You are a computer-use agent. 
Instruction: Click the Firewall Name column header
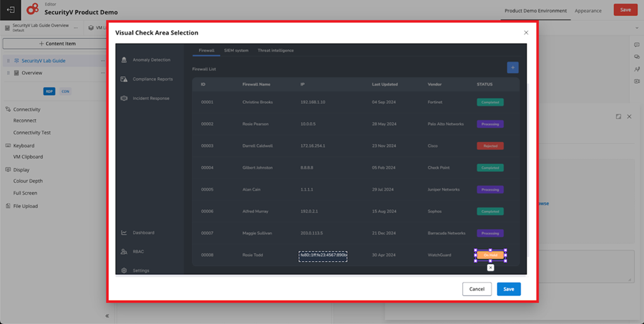(257, 84)
